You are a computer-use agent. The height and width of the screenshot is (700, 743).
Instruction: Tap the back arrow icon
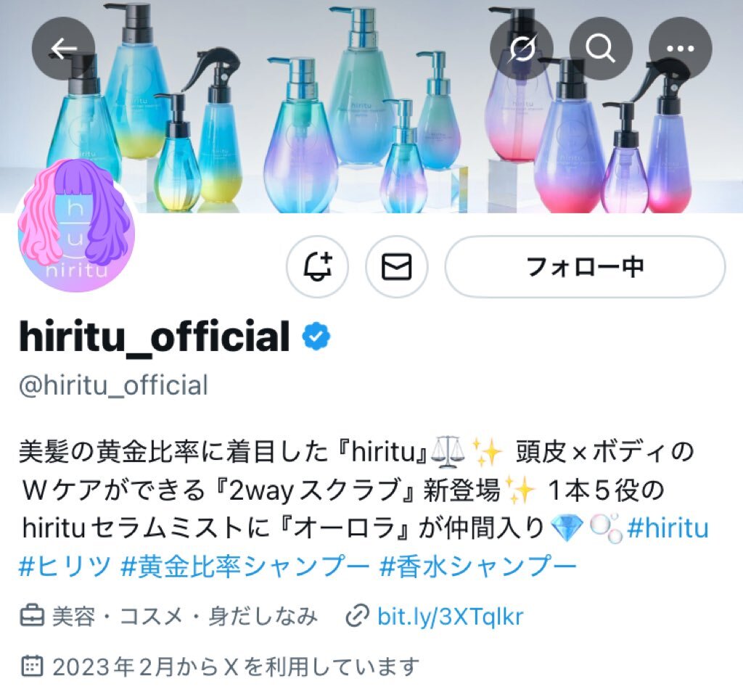point(64,49)
